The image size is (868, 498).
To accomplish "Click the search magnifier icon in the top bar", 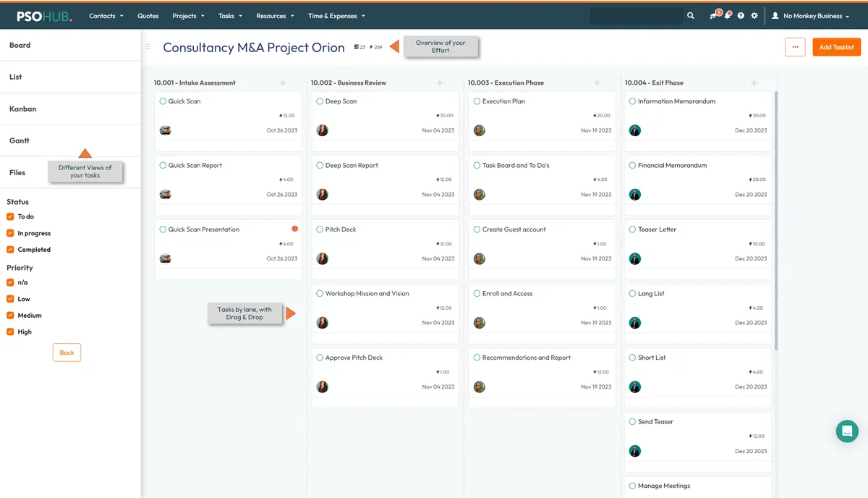I will pos(691,15).
